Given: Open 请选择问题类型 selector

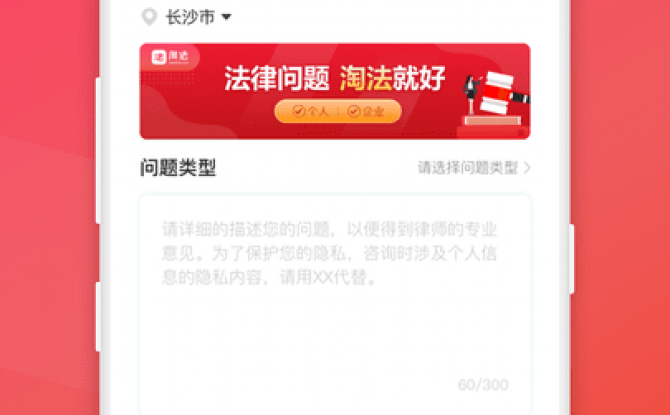Looking at the screenshot, I should (x=468, y=168).
